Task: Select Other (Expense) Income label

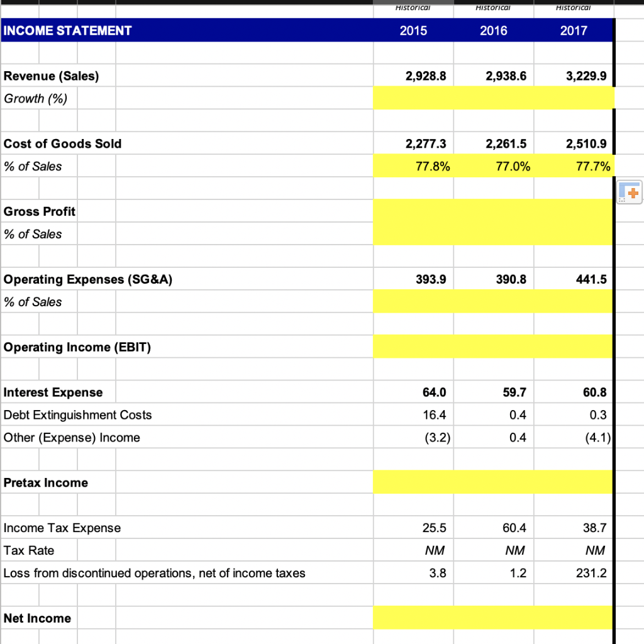Action: pos(72,438)
